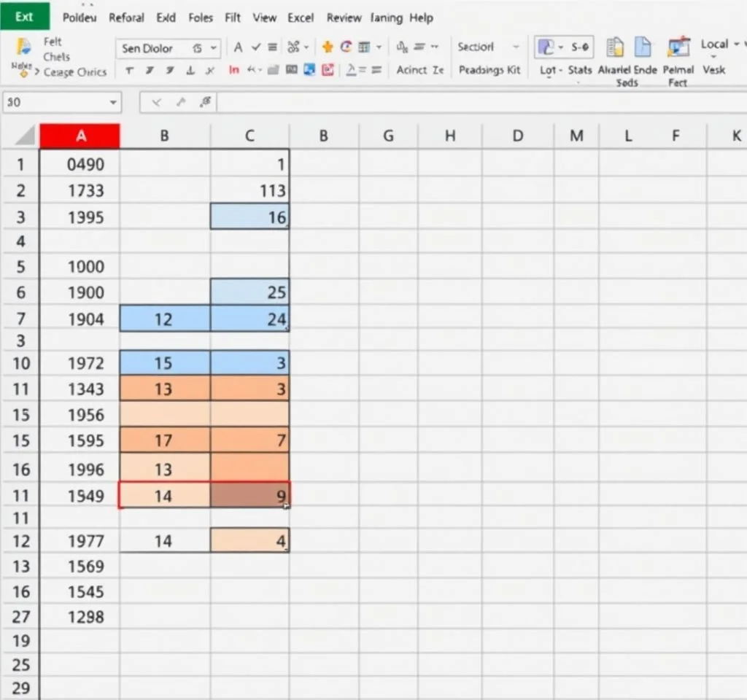Open the 'Sen Diolor' font dropdown
This screenshot has width=747, height=700.
[x=214, y=48]
